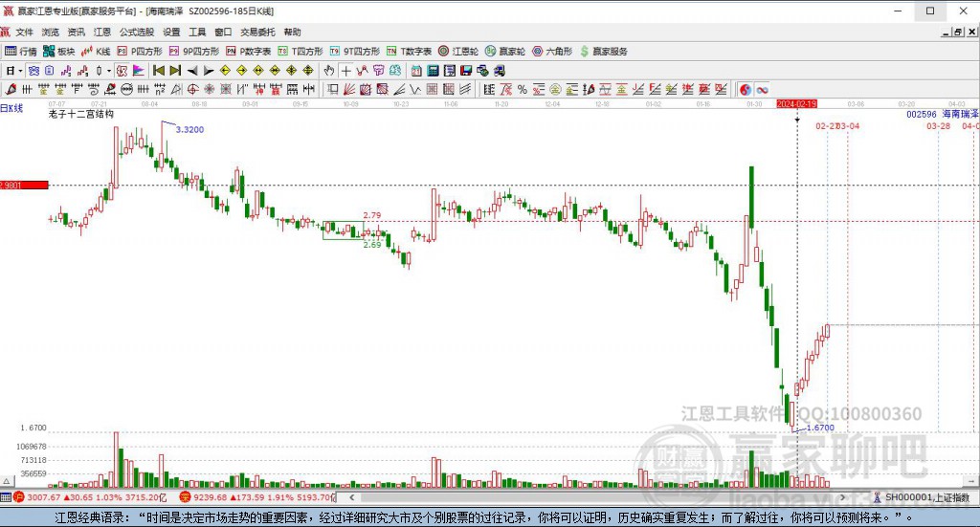This screenshot has width=980, height=527.
Task: Click the yin-yang circle icon
Action: coord(745,89)
